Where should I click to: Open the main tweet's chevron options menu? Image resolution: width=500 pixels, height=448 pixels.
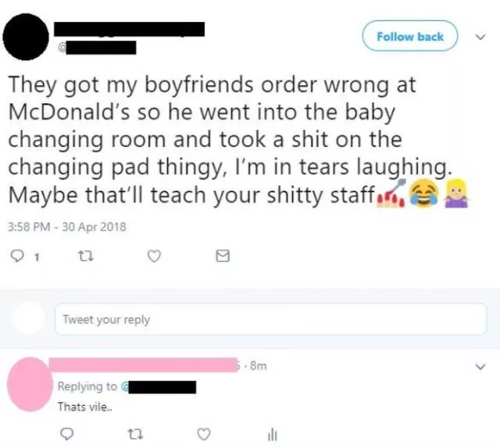(x=480, y=37)
